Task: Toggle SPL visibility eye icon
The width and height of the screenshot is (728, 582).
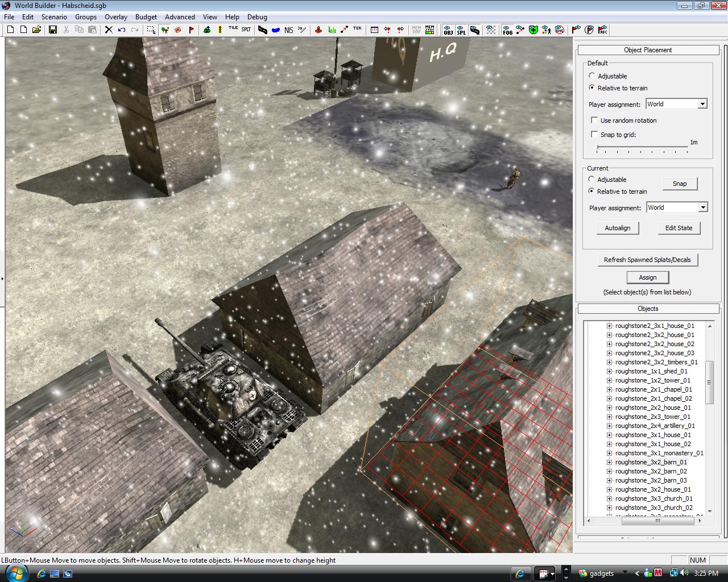Action: coord(461,30)
